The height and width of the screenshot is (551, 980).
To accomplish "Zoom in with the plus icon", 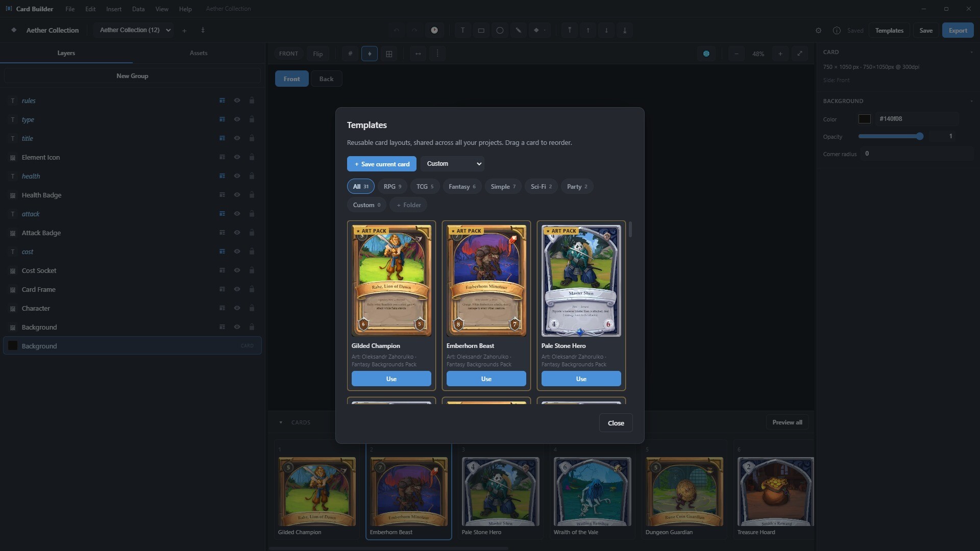I will point(780,54).
